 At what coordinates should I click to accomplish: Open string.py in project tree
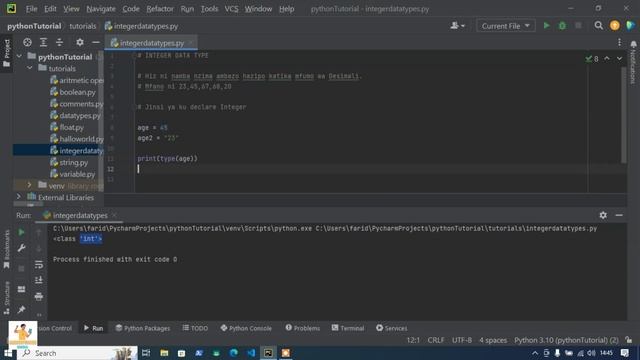tap(69, 162)
